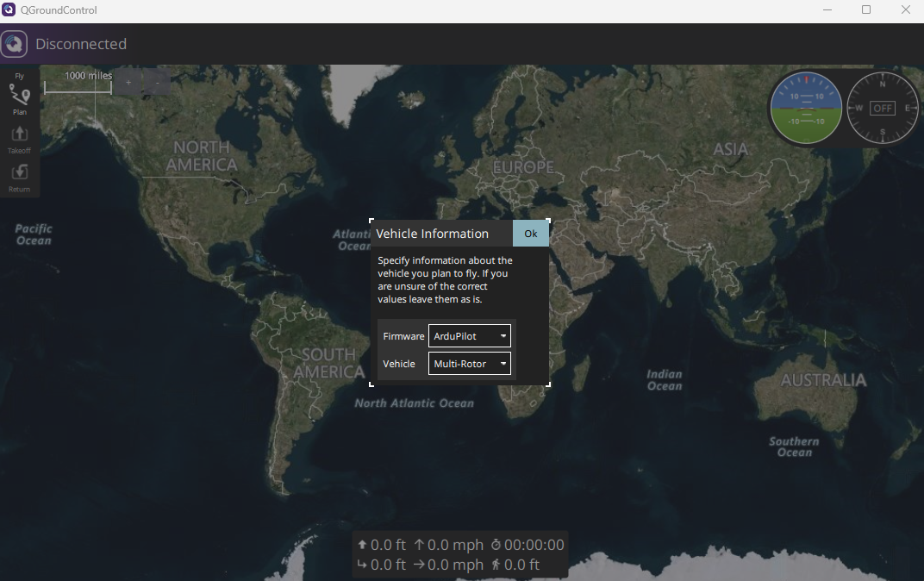
Task: Click the flight time stopwatch icon
Action: tap(496, 545)
